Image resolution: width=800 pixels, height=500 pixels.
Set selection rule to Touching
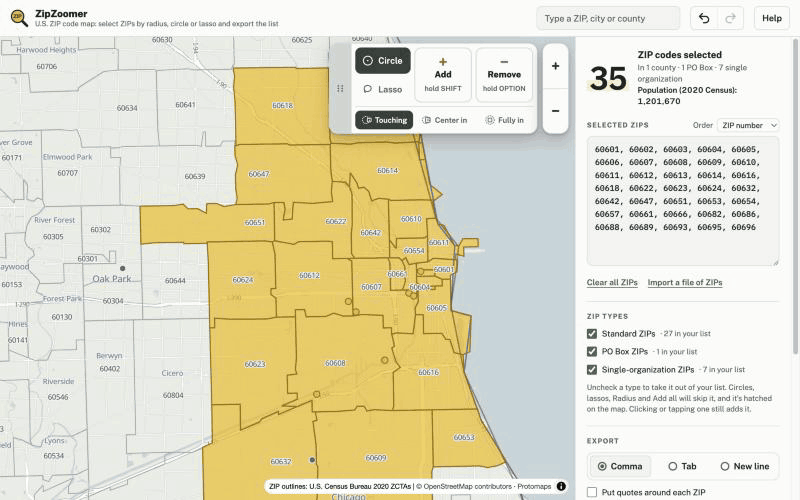coord(384,120)
